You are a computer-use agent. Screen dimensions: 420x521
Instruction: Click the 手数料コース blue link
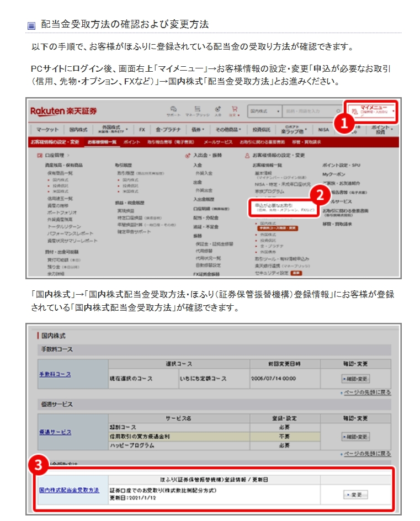click(55, 374)
